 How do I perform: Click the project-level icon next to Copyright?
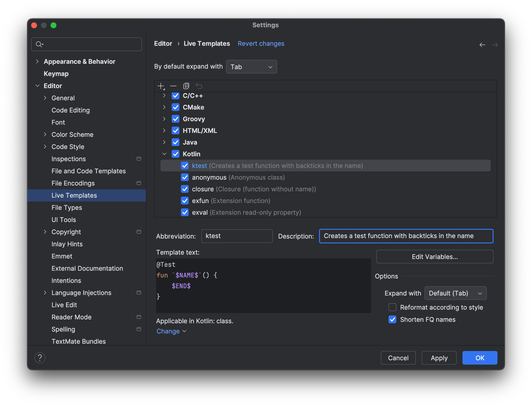tap(139, 232)
